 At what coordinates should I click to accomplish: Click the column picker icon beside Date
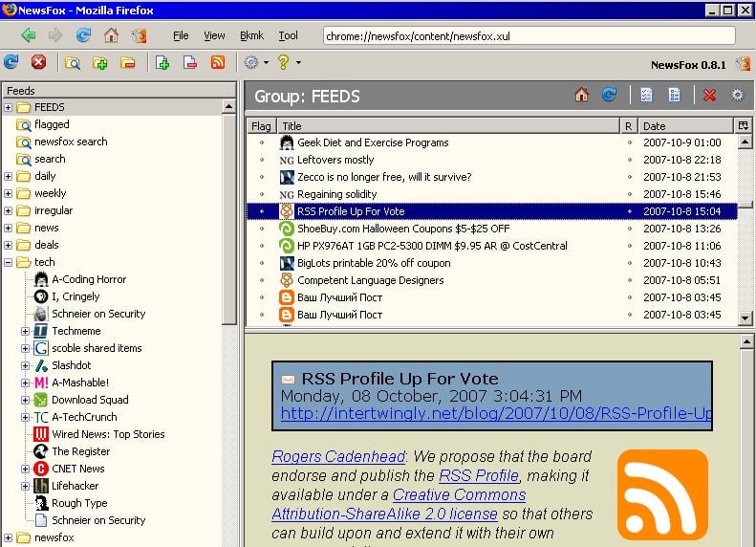(x=743, y=125)
